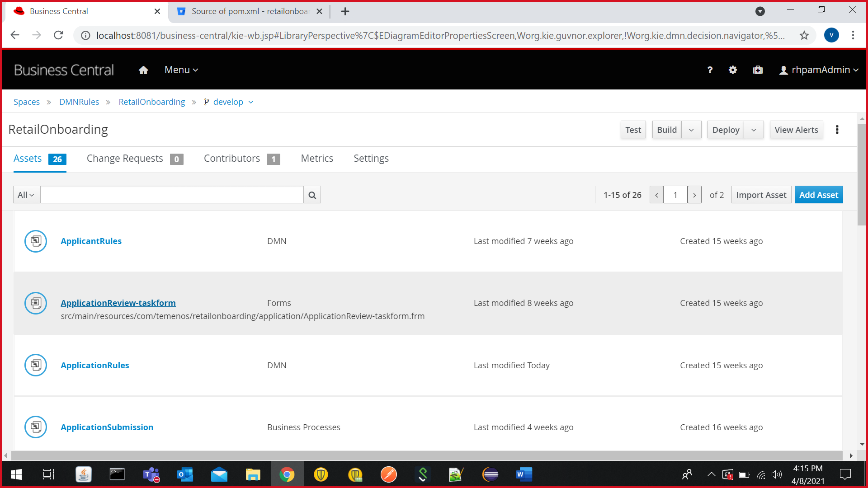This screenshot has width=868, height=488.
Task: Open the All asset filter dropdown
Action: (x=26, y=195)
